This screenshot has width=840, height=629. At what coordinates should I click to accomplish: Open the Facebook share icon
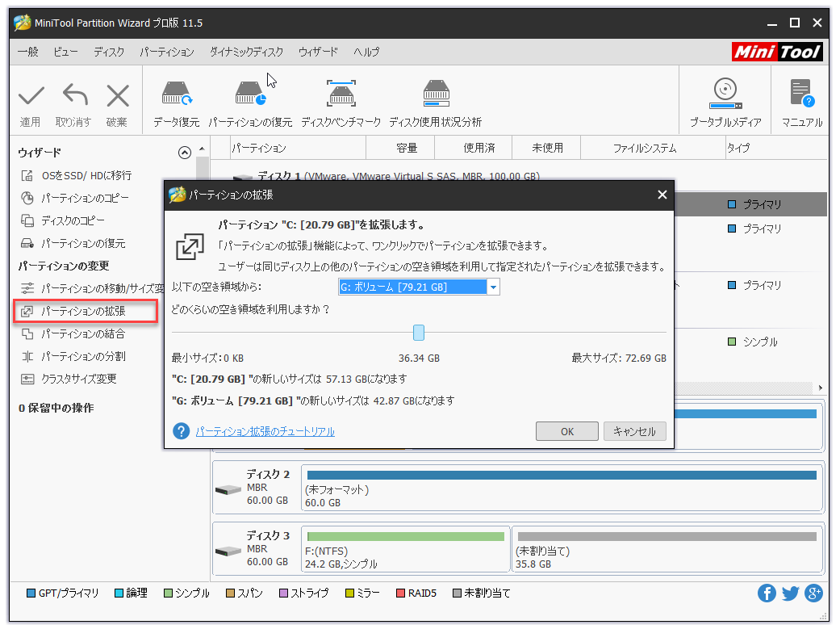click(767, 593)
